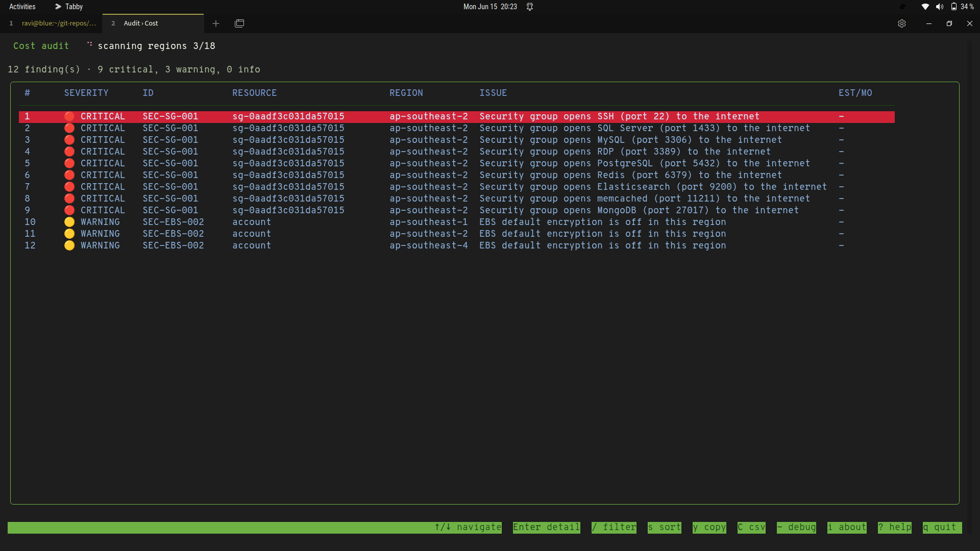Click the 'C csv' export shortcut
The width and height of the screenshot is (980, 551).
751,527
